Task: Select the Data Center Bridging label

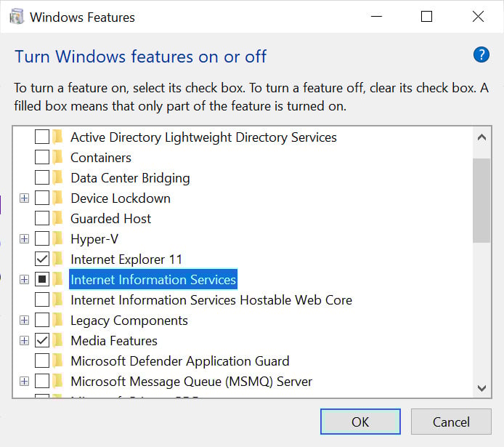Action: (130, 178)
